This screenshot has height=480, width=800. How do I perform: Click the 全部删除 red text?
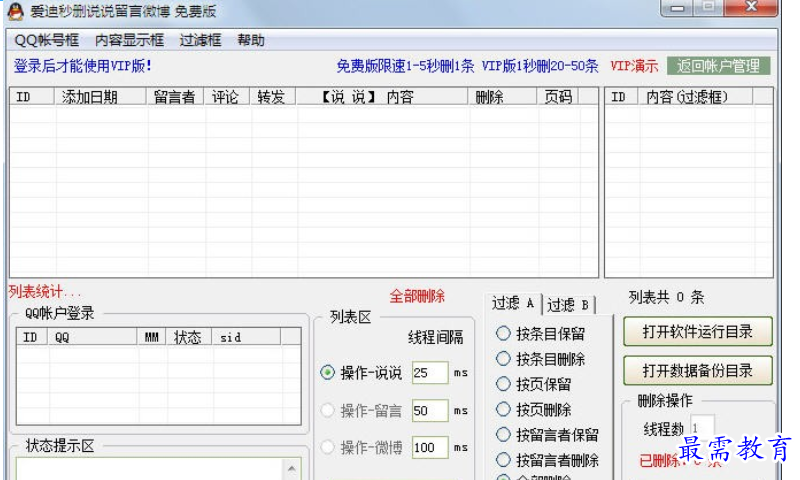[x=417, y=296]
